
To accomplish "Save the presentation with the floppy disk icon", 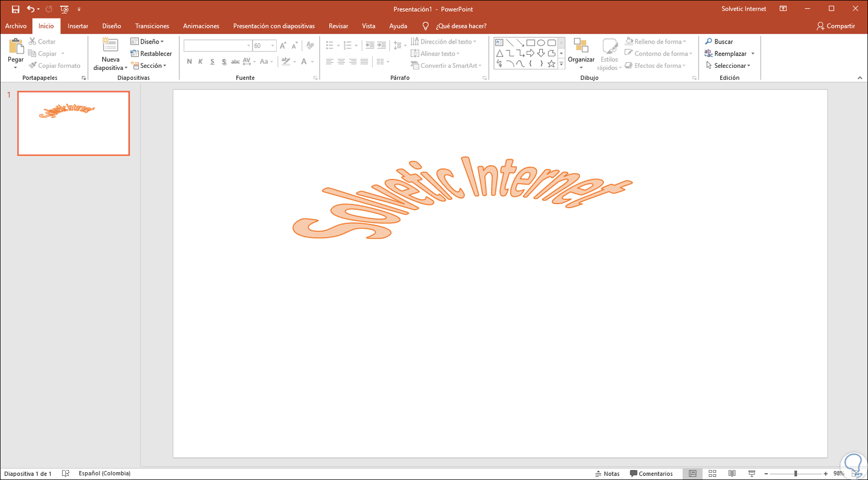I will point(15,9).
